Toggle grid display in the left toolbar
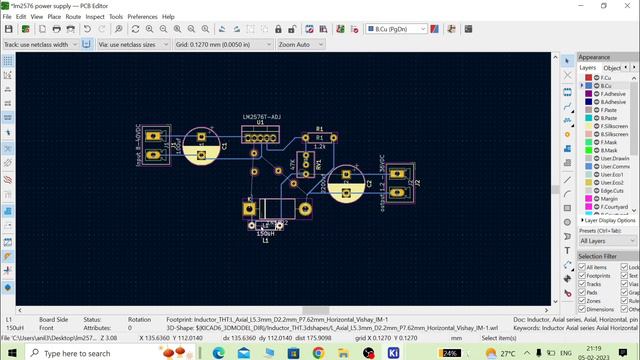Viewport: 640px width, 360px height. 8,61
